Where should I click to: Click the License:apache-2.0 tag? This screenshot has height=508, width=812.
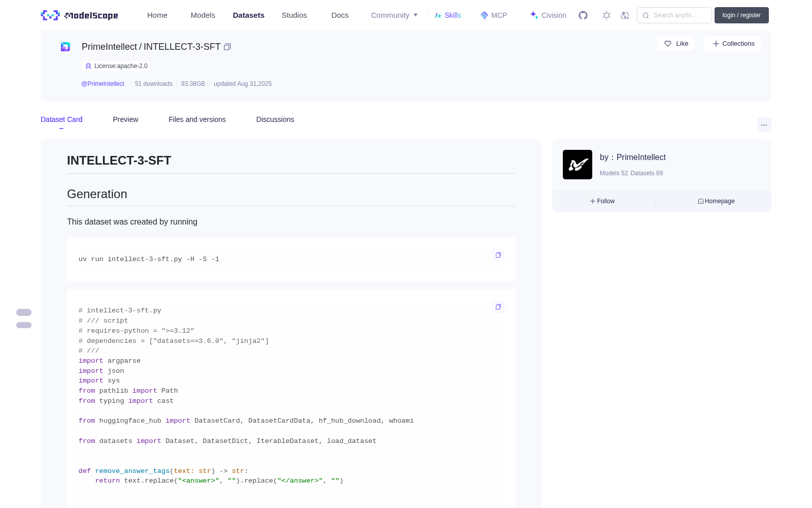(x=116, y=66)
